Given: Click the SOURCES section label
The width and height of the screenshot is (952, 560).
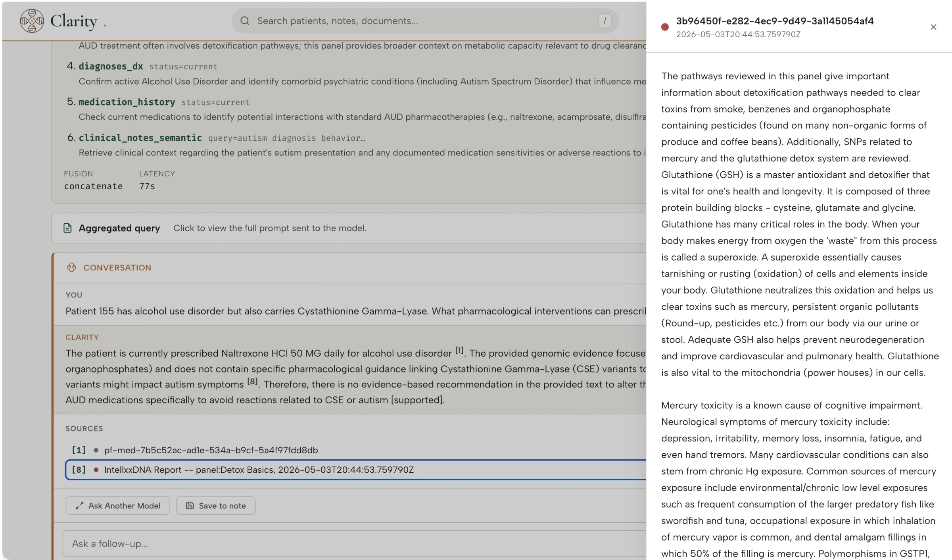Looking at the screenshot, I should pos(84,428).
